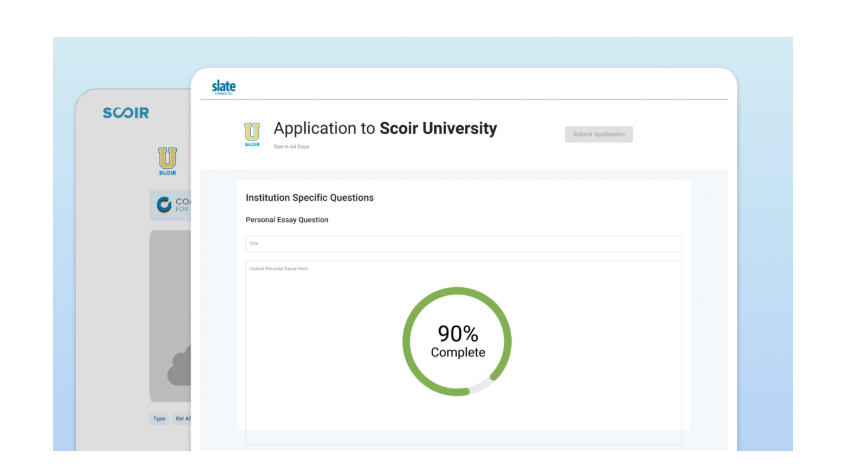Click the Due in 64 Days text
Viewport: 844px width, 471px height.
[x=291, y=146]
